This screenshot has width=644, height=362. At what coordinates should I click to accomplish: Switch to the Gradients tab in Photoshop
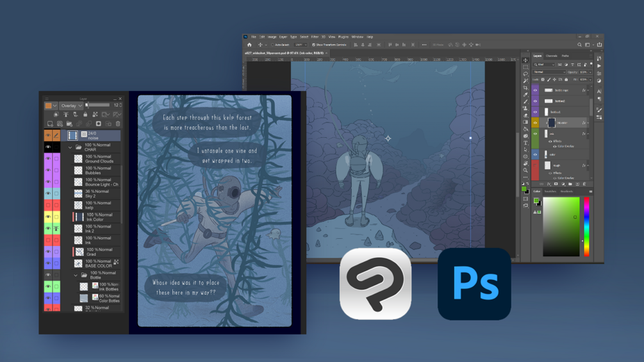point(567,192)
